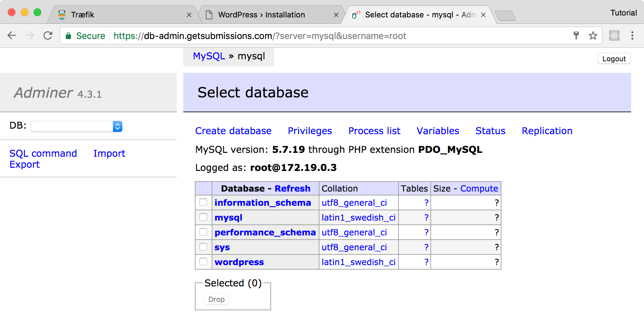Close the WordPress Installation tab
Screen dimensions: 644x327
pos(336,15)
